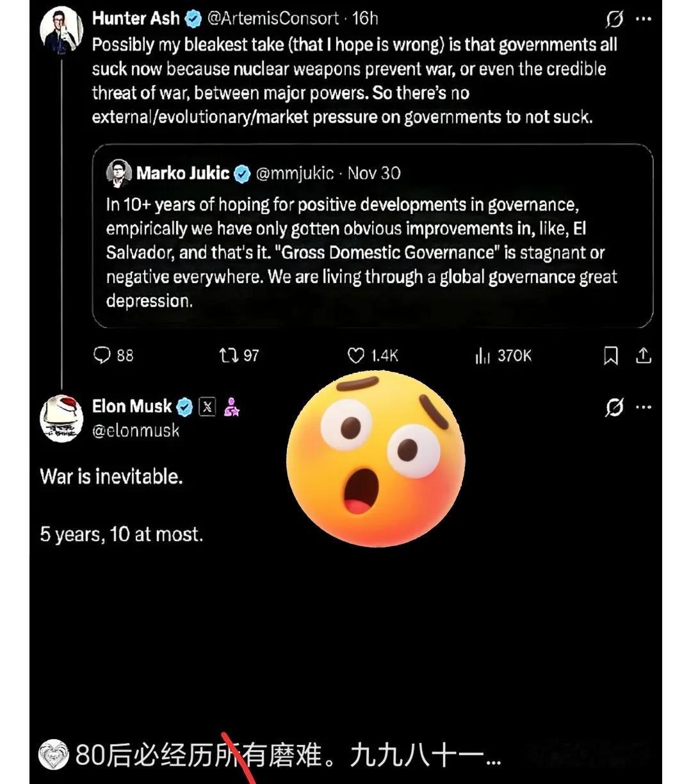The height and width of the screenshot is (784, 691).
Task: Open the @elonmusk handle link
Action: click(x=136, y=430)
